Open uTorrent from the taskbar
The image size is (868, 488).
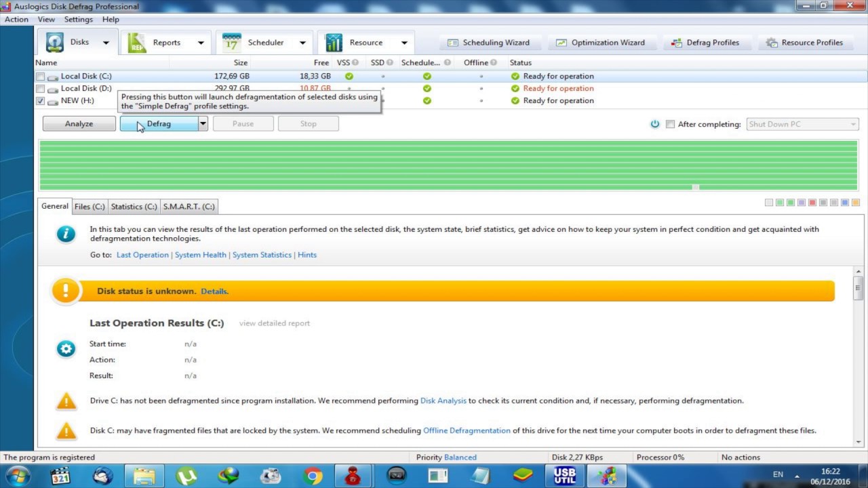(186, 476)
